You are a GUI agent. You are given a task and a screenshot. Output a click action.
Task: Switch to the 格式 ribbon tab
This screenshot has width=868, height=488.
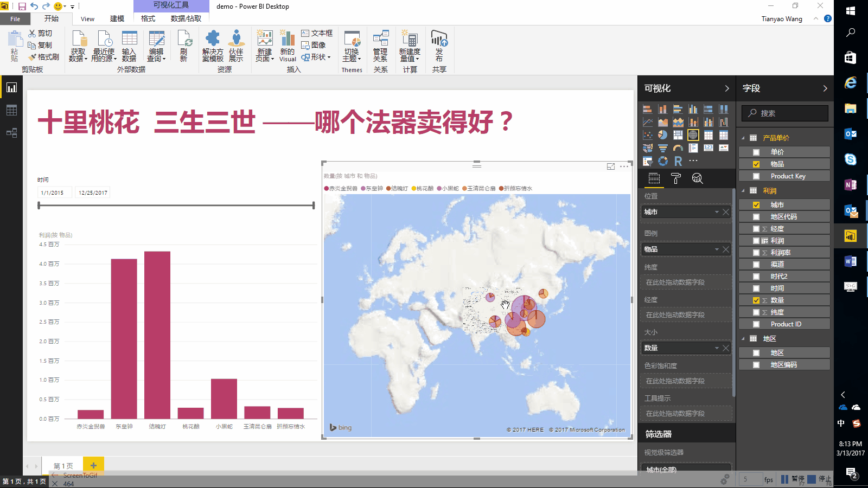148,18
